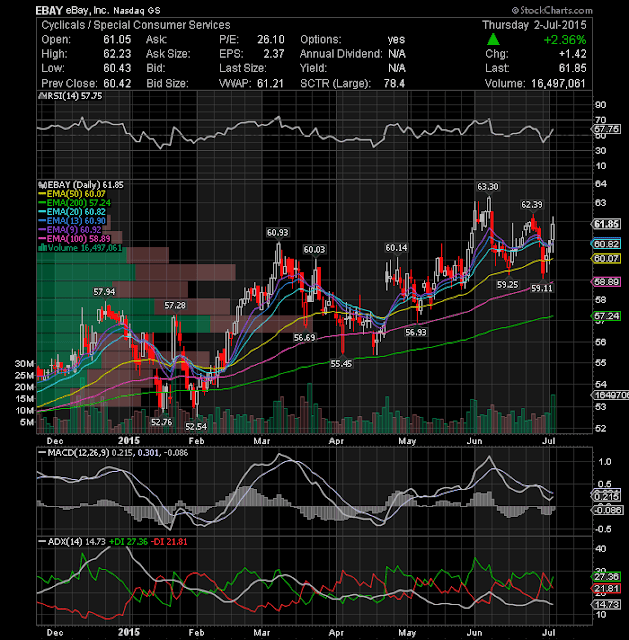The height and width of the screenshot is (640, 629).
Task: Click the EBAY ticker symbol title
Action: pos(49,10)
